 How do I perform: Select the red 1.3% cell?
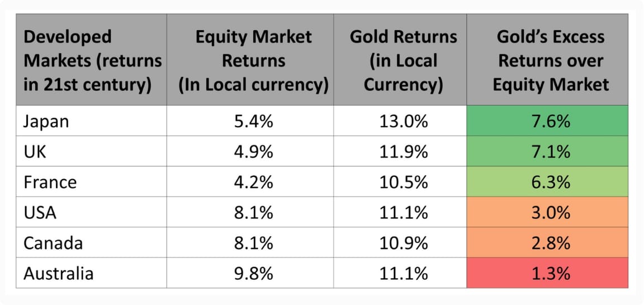point(547,273)
